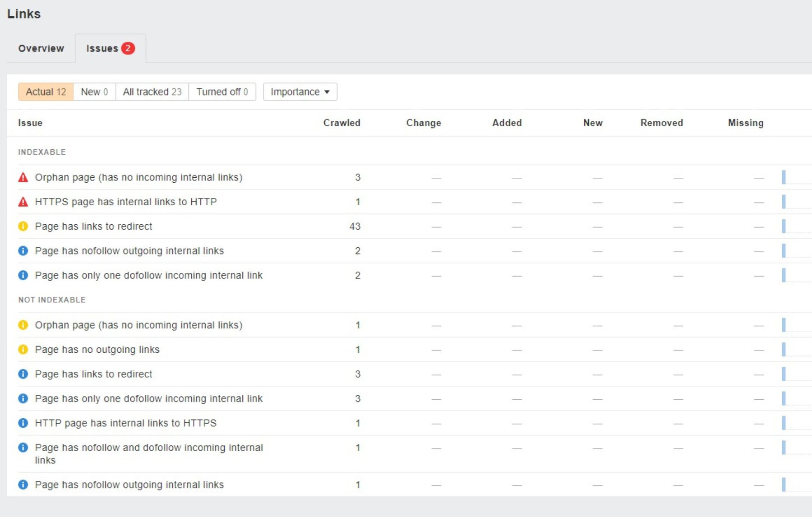
Task: Show All tracked 23 issues
Action: tap(152, 92)
